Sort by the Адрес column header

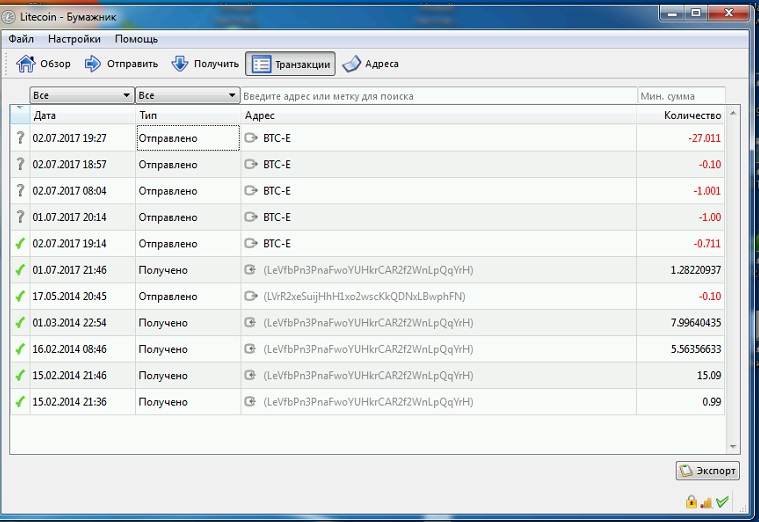pyautogui.click(x=439, y=115)
